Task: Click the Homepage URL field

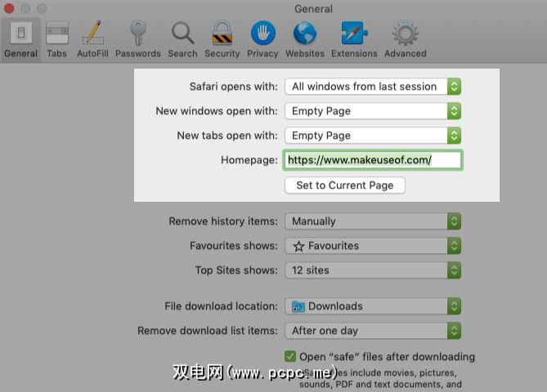Action: (373, 160)
